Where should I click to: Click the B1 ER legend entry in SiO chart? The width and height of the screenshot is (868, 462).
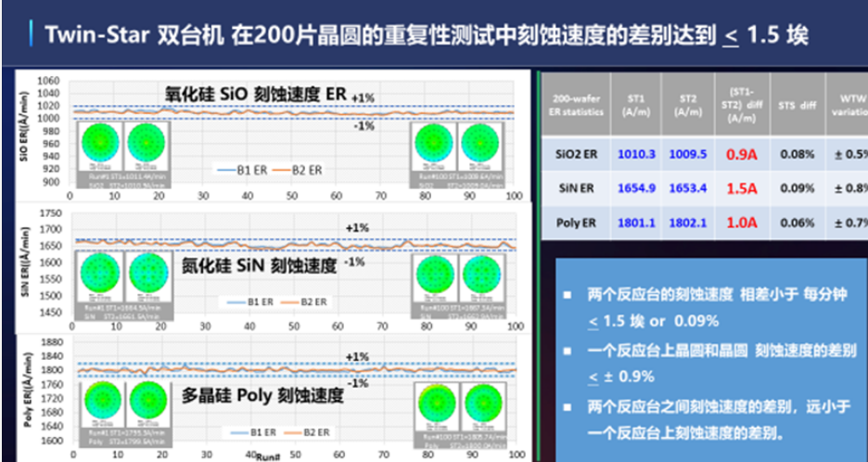(x=227, y=170)
